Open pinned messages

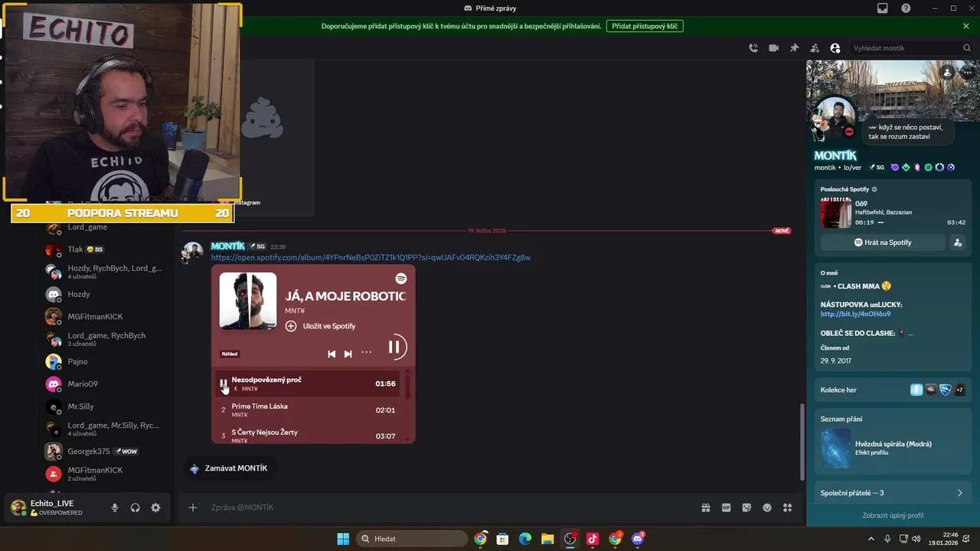point(795,47)
